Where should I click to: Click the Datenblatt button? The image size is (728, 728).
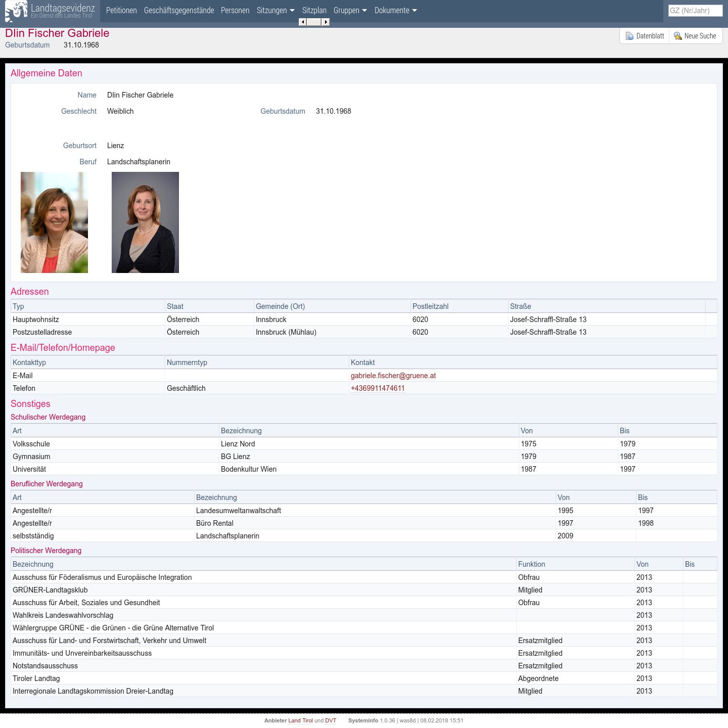pyautogui.click(x=645, y=36)
